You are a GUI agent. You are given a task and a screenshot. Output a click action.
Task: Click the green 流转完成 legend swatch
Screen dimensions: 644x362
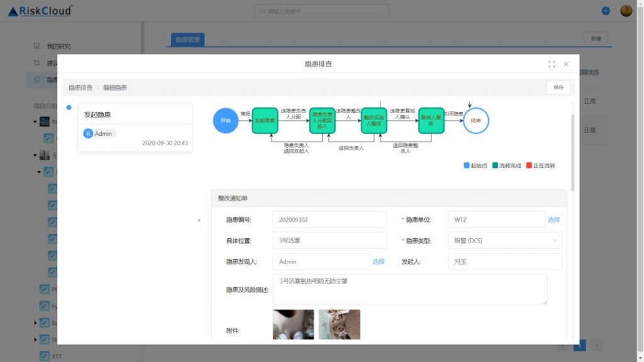click(x=495, y=166)
